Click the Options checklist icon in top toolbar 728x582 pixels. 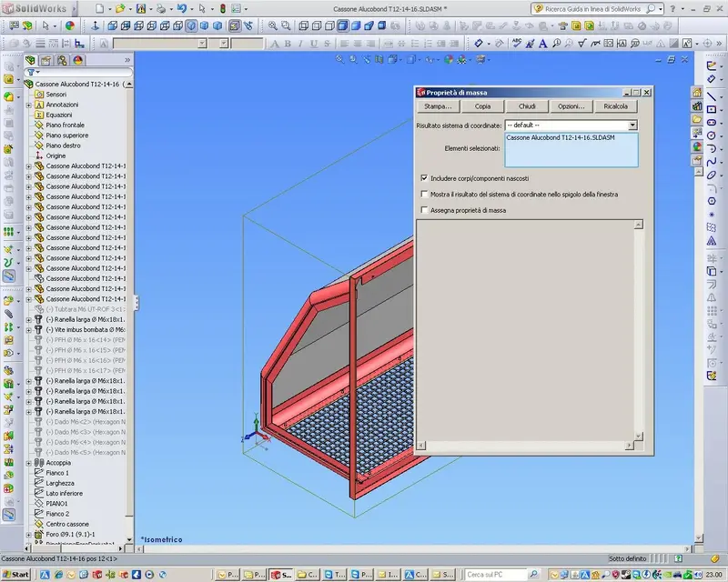point(237,8)
